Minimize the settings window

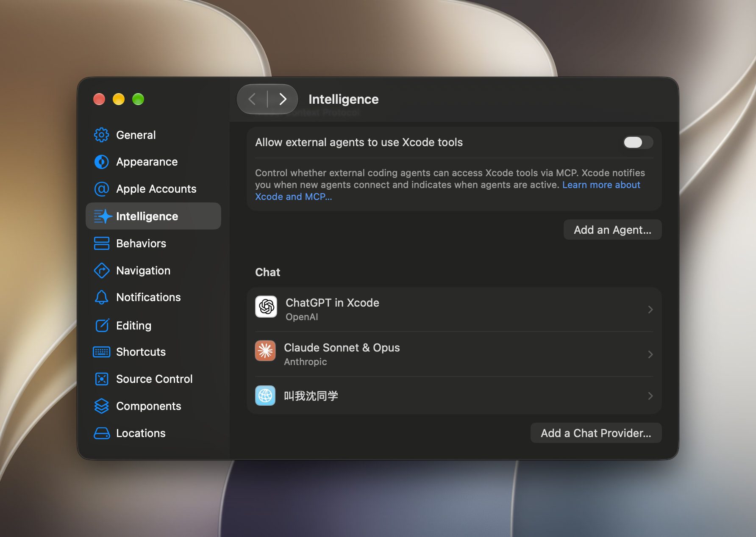[x=119, y=99]
